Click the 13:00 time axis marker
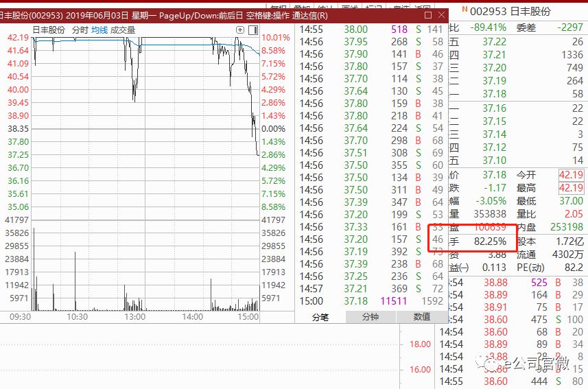Image resolution: width=588 pixels, height=389 pixels. pyautogui.click(x=134, y=316)
